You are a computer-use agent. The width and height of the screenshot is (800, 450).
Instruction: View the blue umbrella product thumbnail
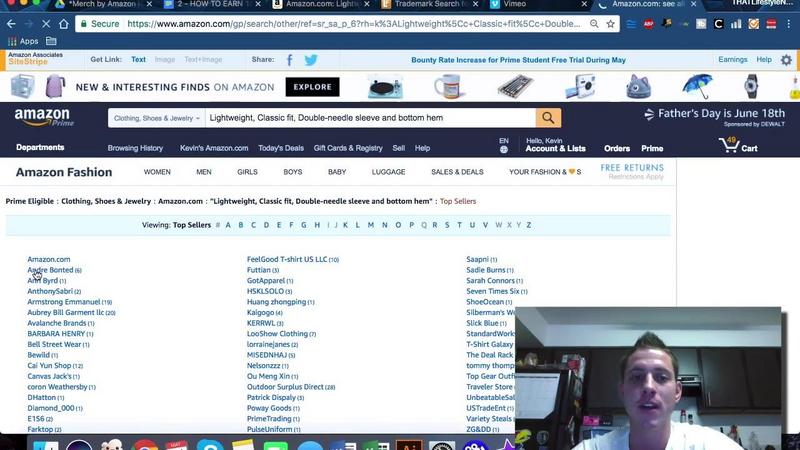(697, 87)
